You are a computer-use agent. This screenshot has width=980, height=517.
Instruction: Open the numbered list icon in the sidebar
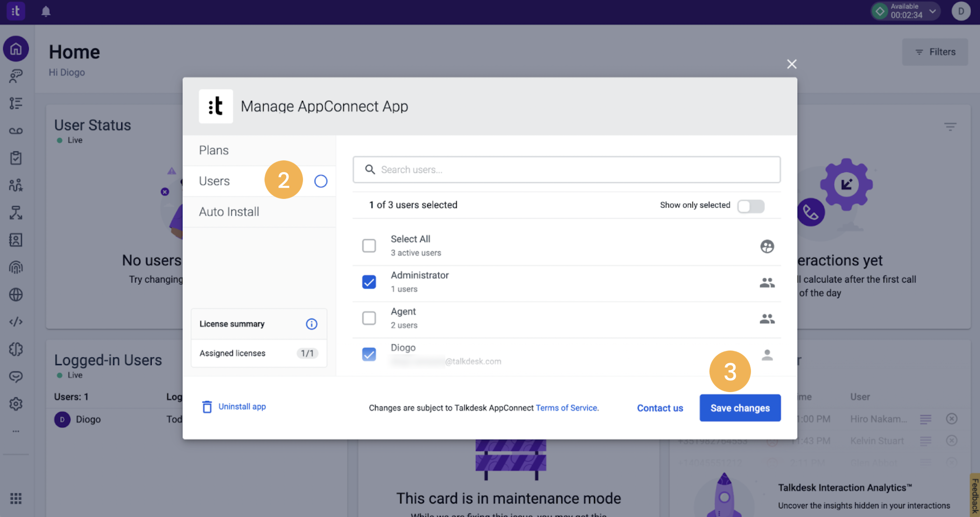tap(16, 103)
